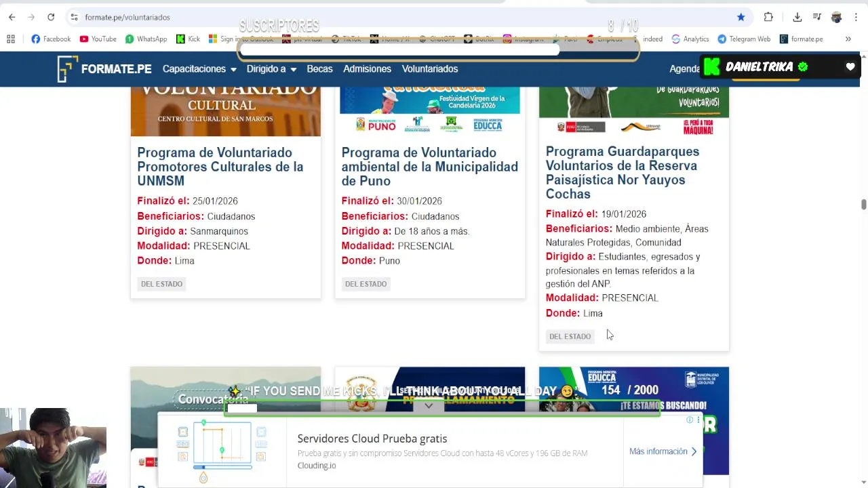
Task: Open the Chrome three-dot menu
Action: click(856, 17)
